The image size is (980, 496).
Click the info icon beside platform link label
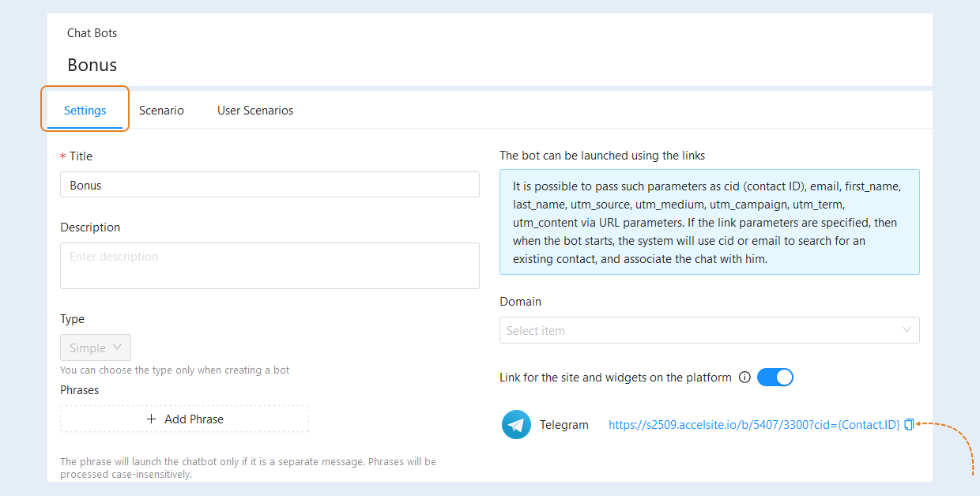pyautogui.click(x=744, y=378)
